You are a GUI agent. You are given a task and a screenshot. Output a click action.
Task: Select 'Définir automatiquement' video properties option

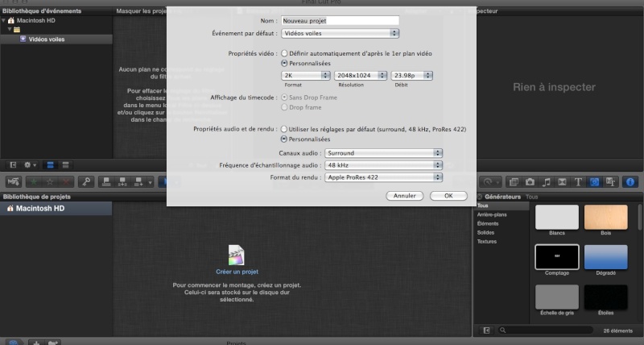pyautogui.click(x=284, y=52)
